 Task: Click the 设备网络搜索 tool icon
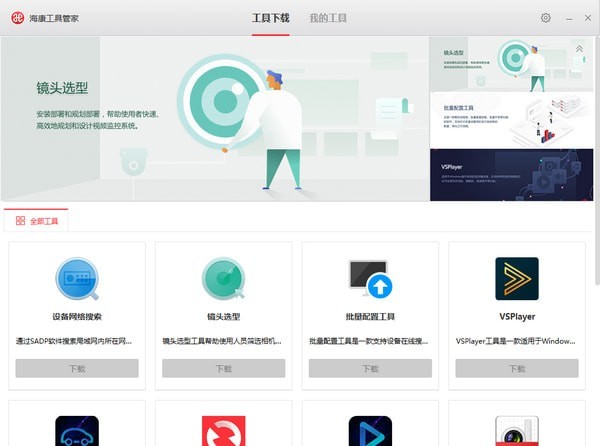77,279
